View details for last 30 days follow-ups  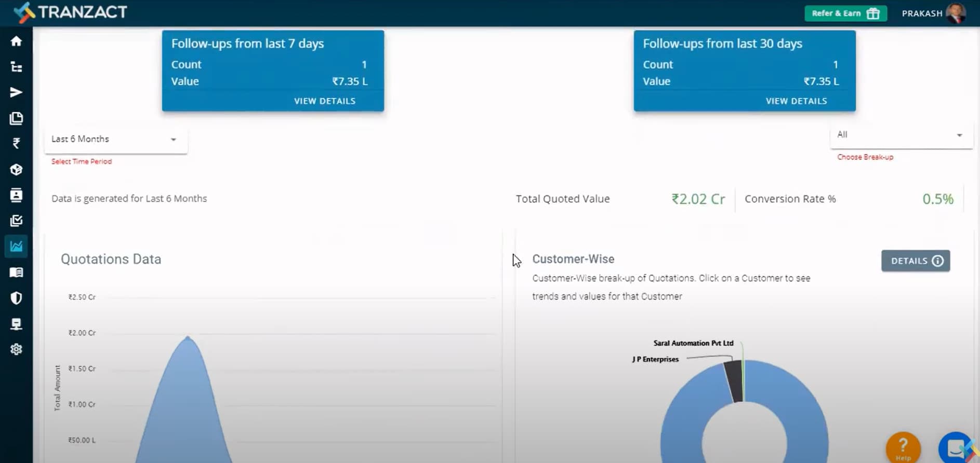coord(796,101)
